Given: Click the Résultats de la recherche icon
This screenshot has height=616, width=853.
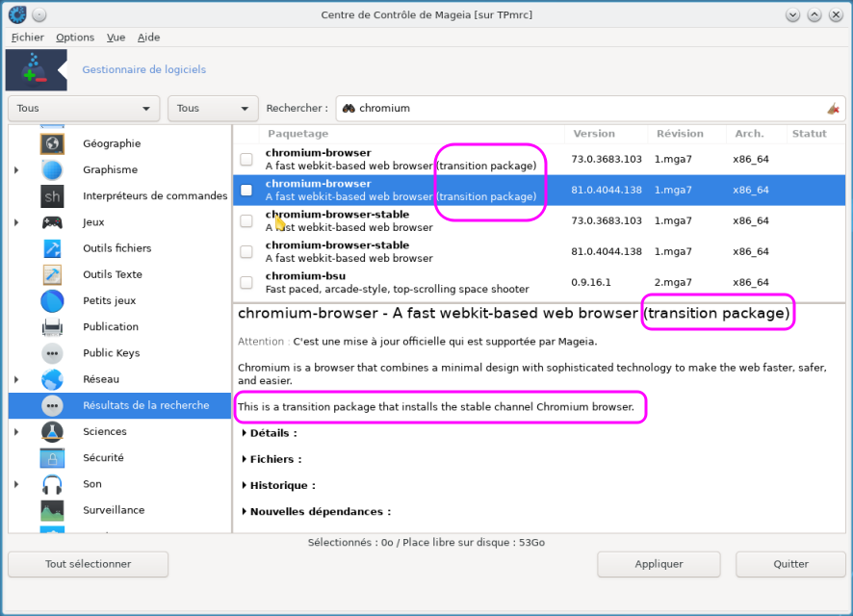Looking at the screenshot, I should click(52, 405).
